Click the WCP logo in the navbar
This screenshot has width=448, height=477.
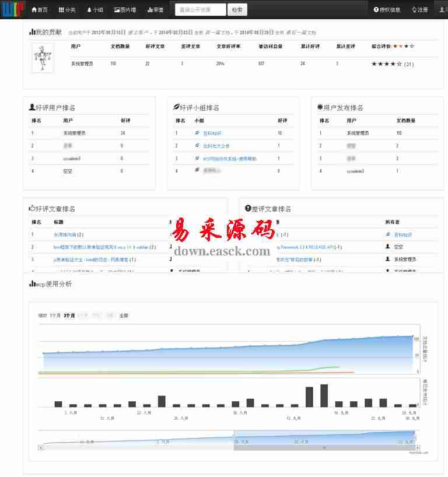(x=12, y=9)
